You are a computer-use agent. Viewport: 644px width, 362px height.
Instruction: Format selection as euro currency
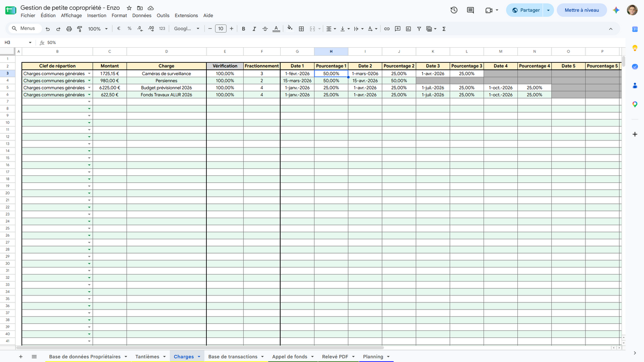coord(119,28)
